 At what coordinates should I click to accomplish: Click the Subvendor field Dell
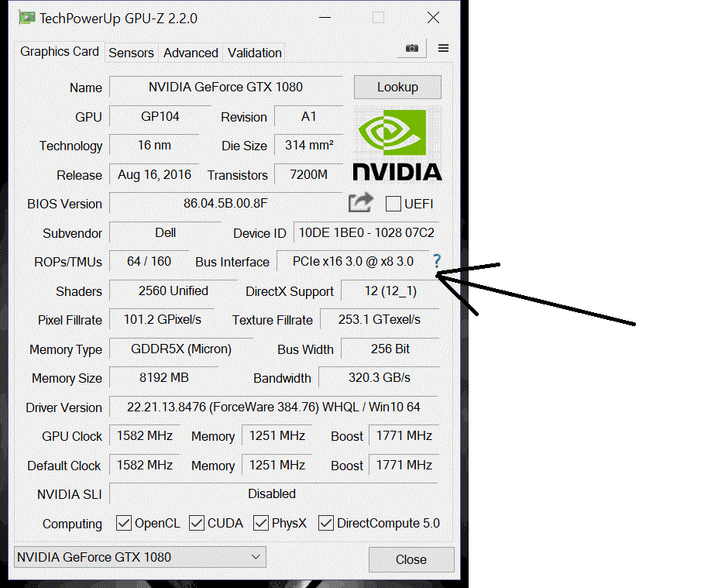(x=165, y=232)
